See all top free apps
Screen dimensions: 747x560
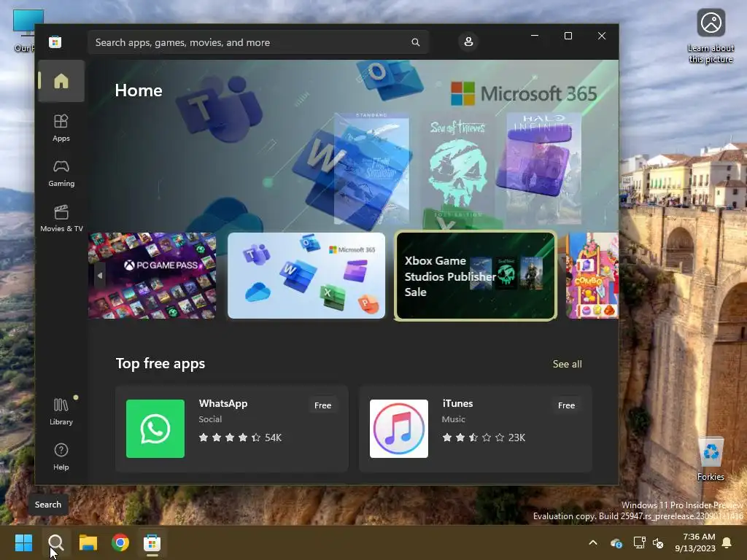567,364
